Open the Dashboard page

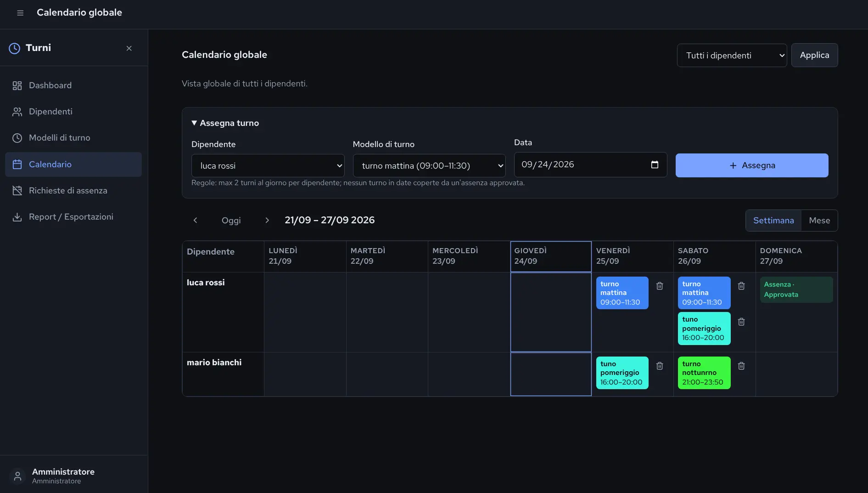point(73,85)
